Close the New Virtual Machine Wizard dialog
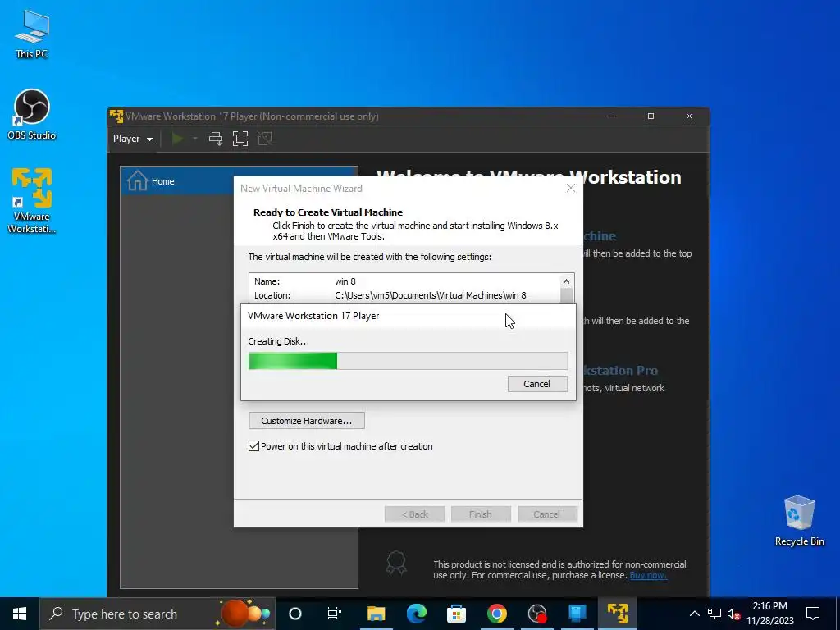 (x=571, y=188)
